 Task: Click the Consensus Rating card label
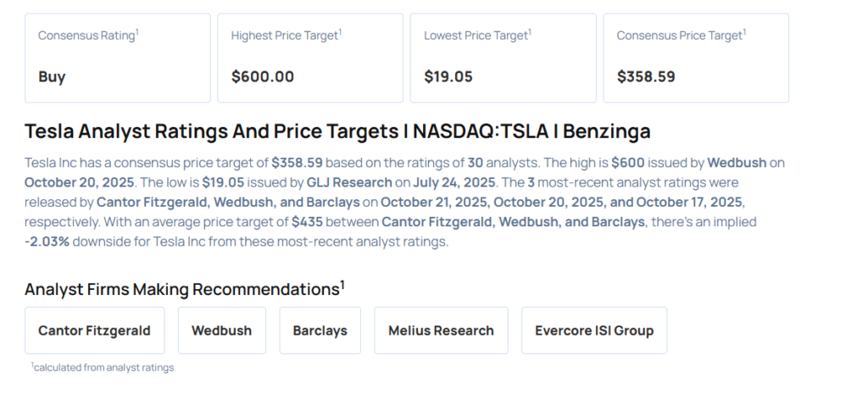pos(87,36)
